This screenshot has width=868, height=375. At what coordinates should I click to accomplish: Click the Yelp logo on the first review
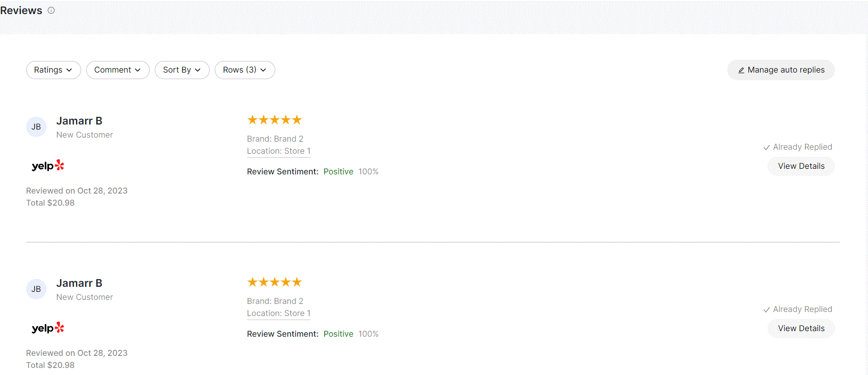[x=48, y=166]
